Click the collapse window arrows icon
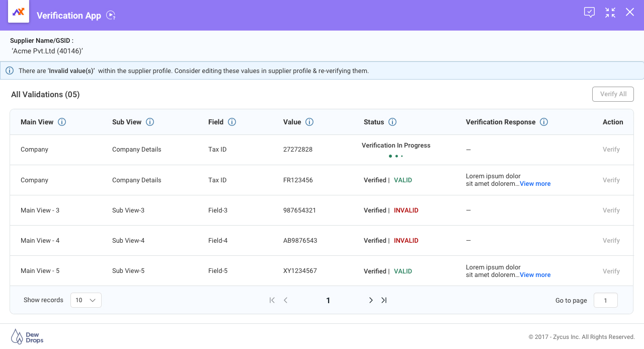Viewport: 644px width, 349px height. [610, 13]
